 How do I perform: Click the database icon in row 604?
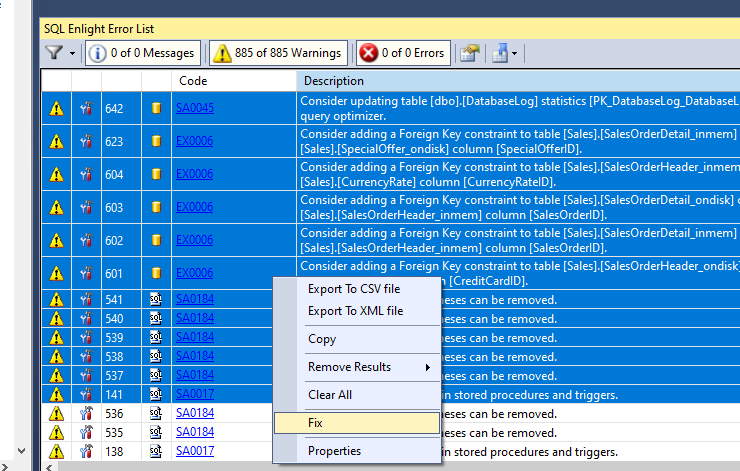point(156,174)
